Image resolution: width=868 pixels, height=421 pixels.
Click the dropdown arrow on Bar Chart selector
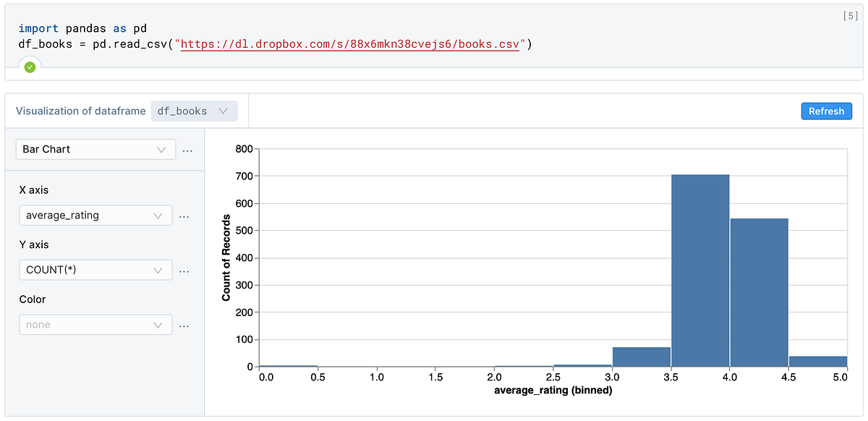pyautogui.click(x=163, y=149)
